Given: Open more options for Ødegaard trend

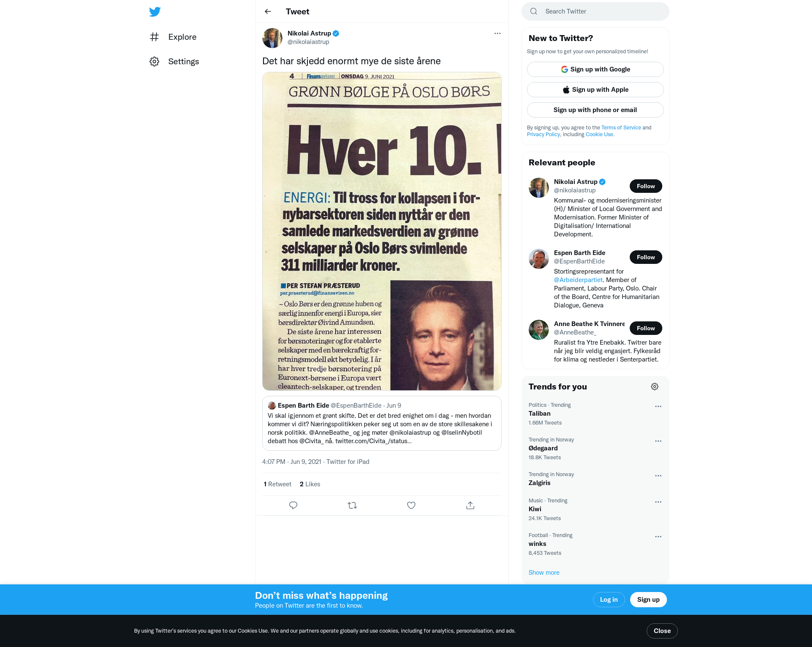Looking at the screenshot, I should pyautogui.click(x=658, y=441).
